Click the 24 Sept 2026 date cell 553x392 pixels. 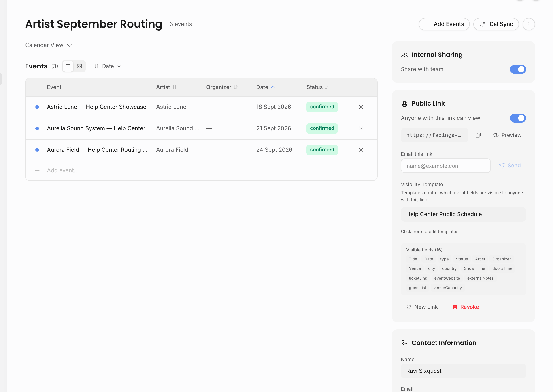(274, 150)
